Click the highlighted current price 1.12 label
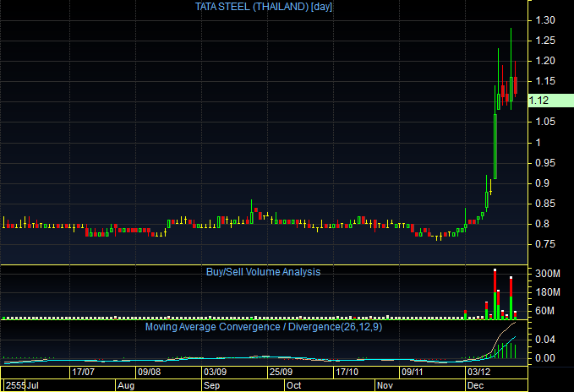Viewport: 574px width, 392px height. pyautogui.click(x=551, y=101)
